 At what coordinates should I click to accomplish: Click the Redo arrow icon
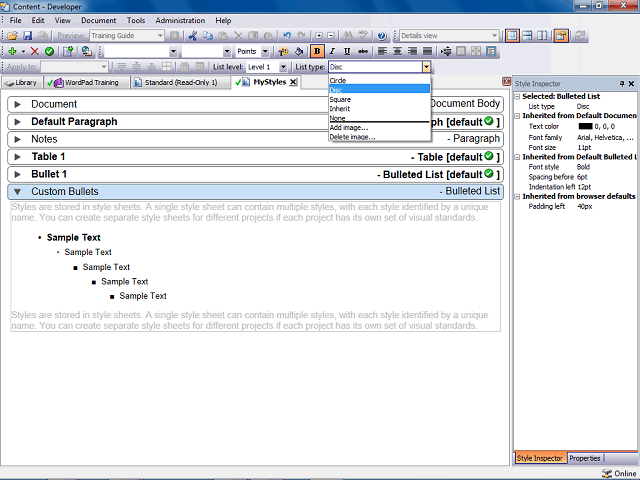(x=302, y=36)
